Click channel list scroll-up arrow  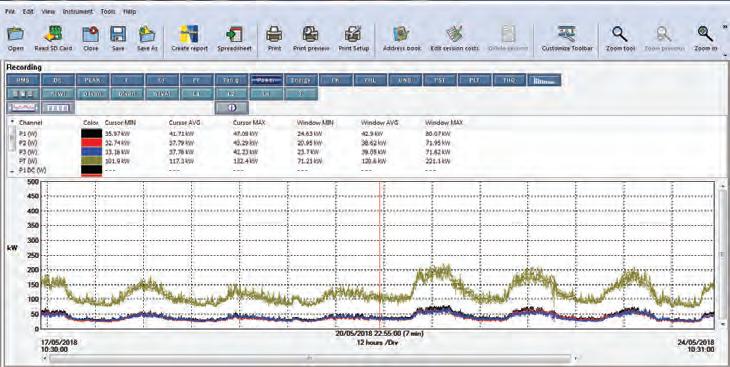tap(12, 122)
